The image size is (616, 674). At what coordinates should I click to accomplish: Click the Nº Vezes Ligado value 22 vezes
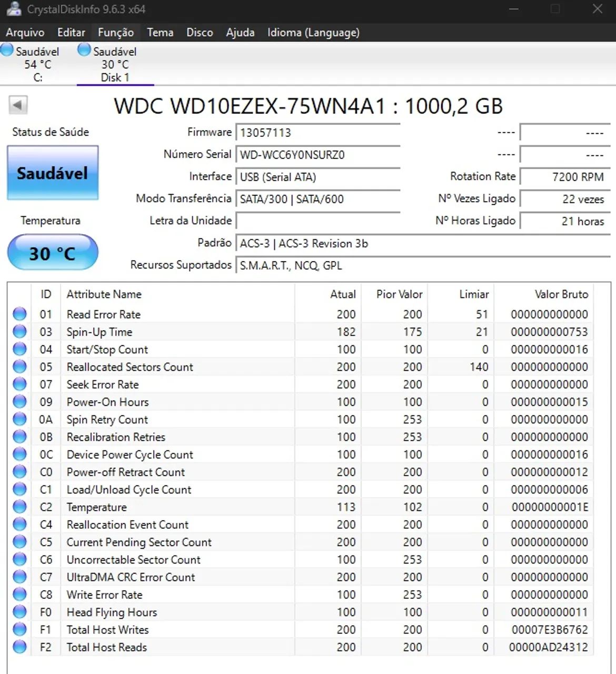pyautogui.click(x=565, y=199)
